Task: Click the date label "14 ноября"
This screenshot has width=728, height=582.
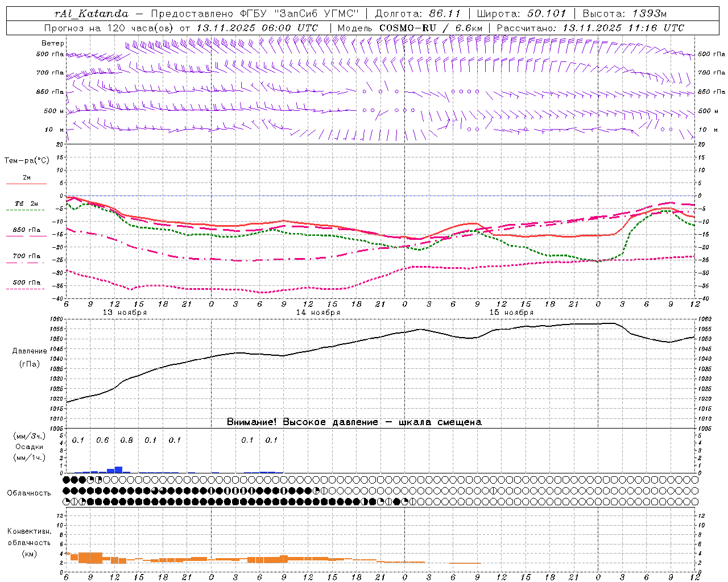Action: pyautogui.click(x=318, y=313)
